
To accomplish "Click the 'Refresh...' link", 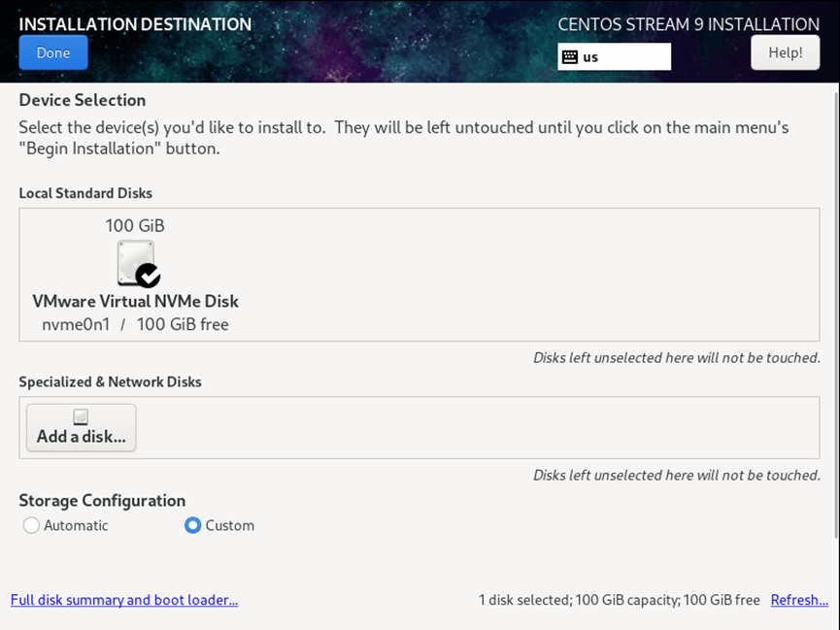I will 799,600.
